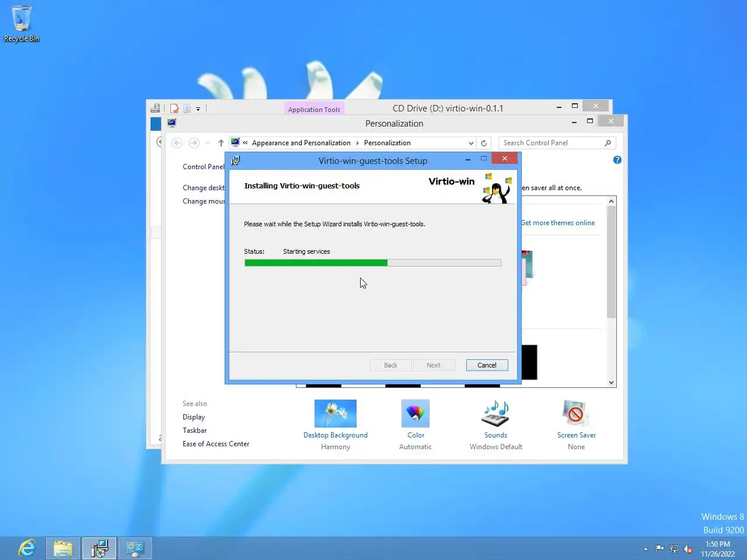The height and width of the screenshot is (560, 747).
Task: Click the Virtio-win penguin logo
Action: click(497, 188)
